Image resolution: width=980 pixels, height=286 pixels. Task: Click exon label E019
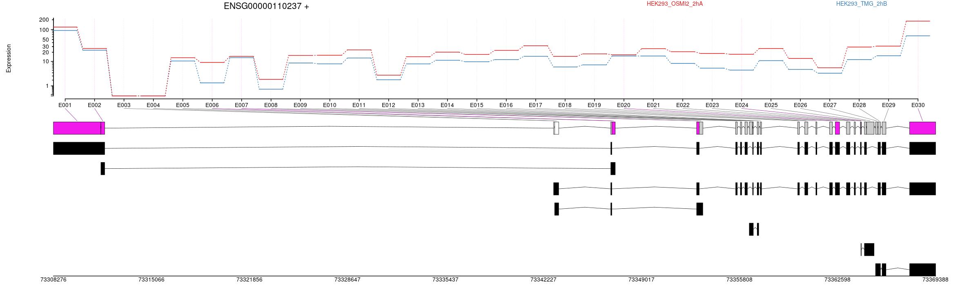pos(594,105)
